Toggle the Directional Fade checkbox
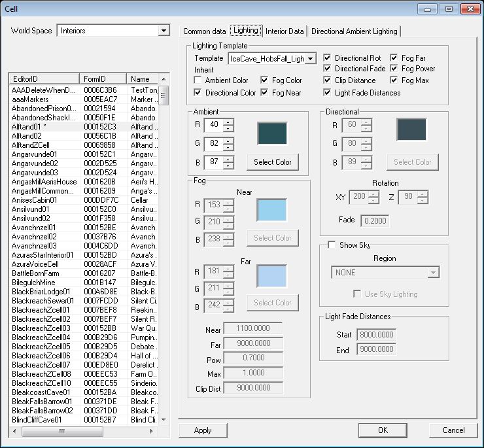This screenshot has height=448, width=484. (327, 68)
